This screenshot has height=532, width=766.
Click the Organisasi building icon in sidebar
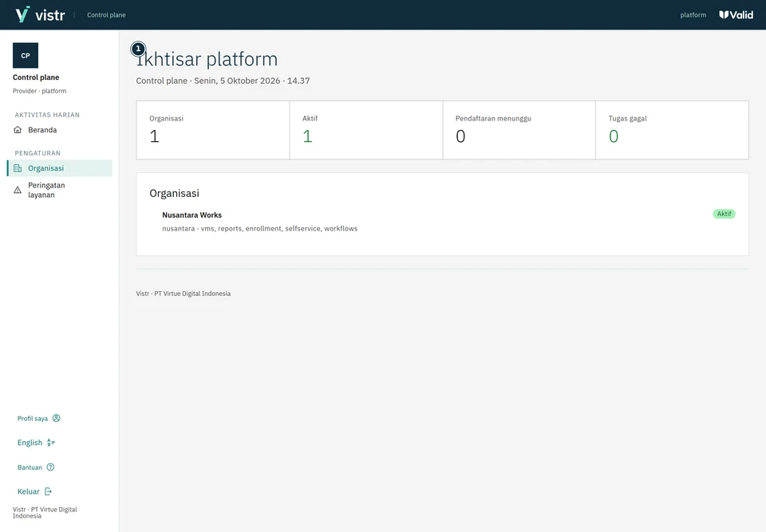[x=18, y=168]
